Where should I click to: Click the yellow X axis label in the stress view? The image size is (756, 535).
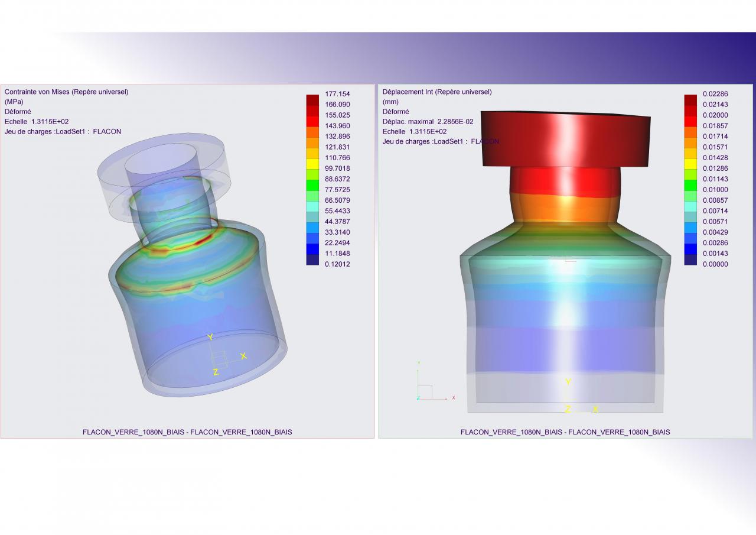pos(243,356)
